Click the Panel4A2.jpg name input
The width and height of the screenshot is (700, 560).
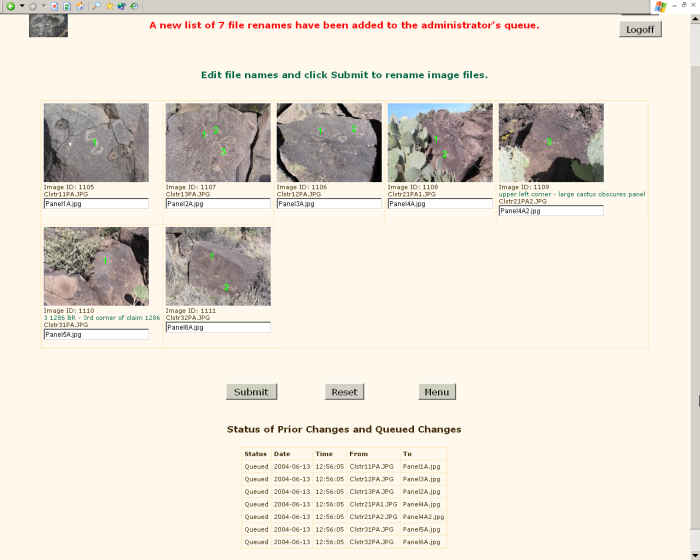(x=551, y=211)
